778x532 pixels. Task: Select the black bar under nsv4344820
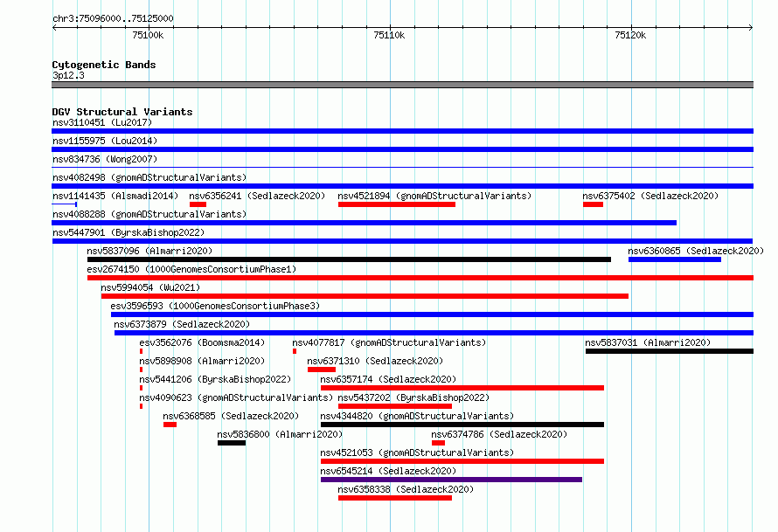(x=462, y=425)
